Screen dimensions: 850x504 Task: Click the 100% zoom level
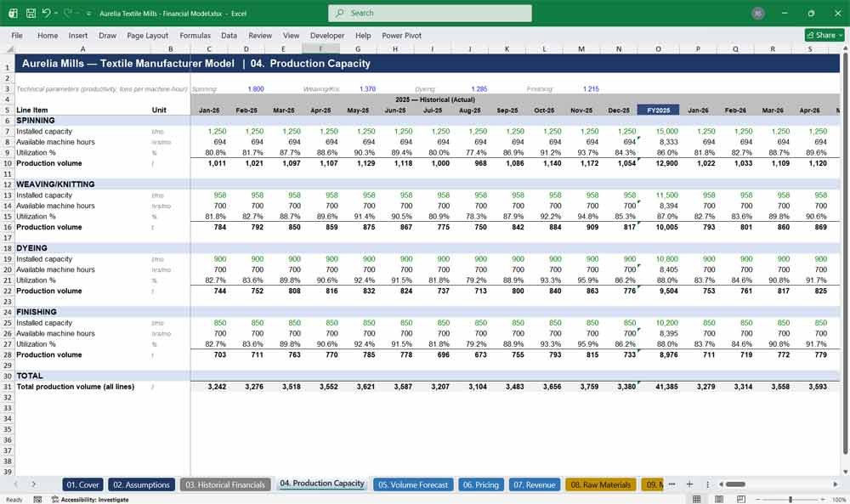pyautogui.click(x=839, y=500)
